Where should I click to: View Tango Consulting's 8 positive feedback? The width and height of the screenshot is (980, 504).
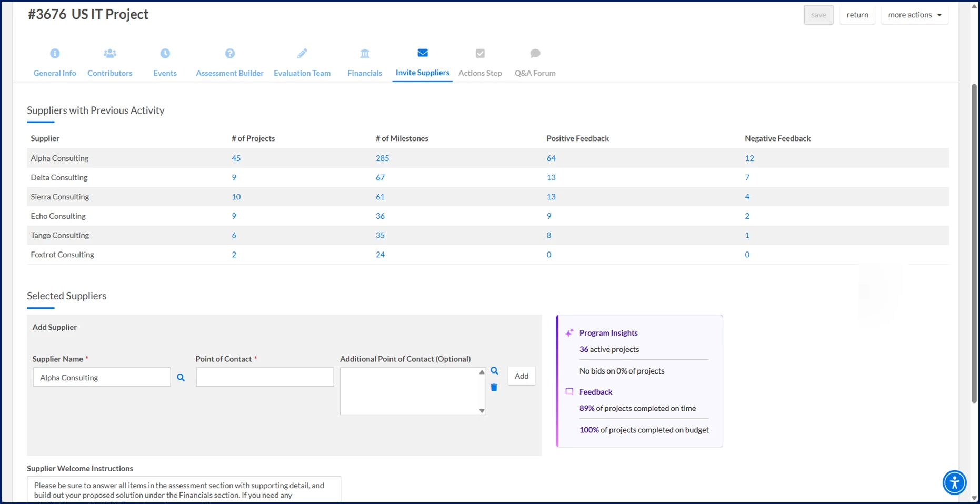(x=549, y=235)
